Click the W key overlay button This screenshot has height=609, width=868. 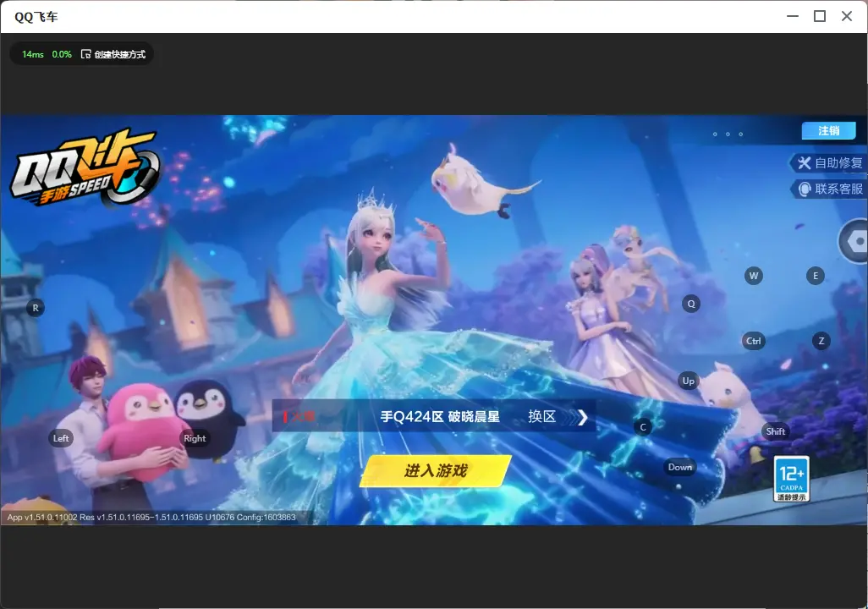click(x=754, y=276)
